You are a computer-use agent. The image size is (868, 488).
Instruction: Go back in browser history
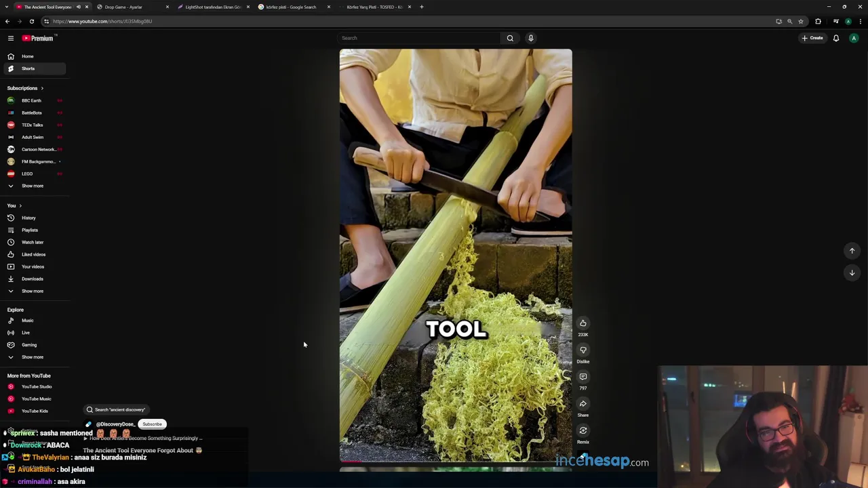[7, 21]
